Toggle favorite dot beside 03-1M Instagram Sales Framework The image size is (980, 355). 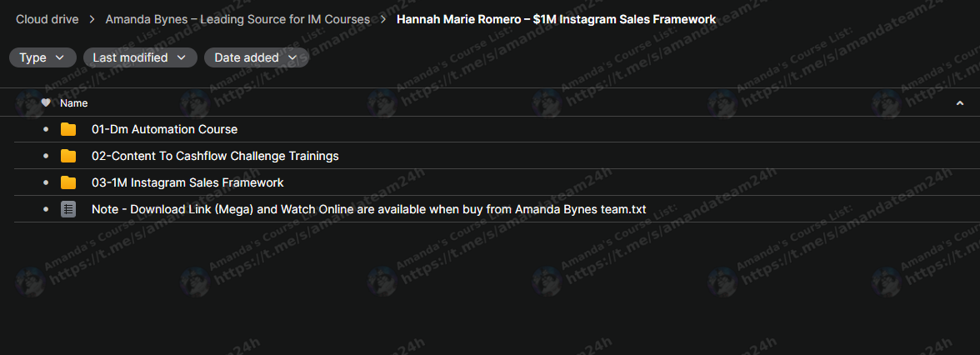point(45,182)
